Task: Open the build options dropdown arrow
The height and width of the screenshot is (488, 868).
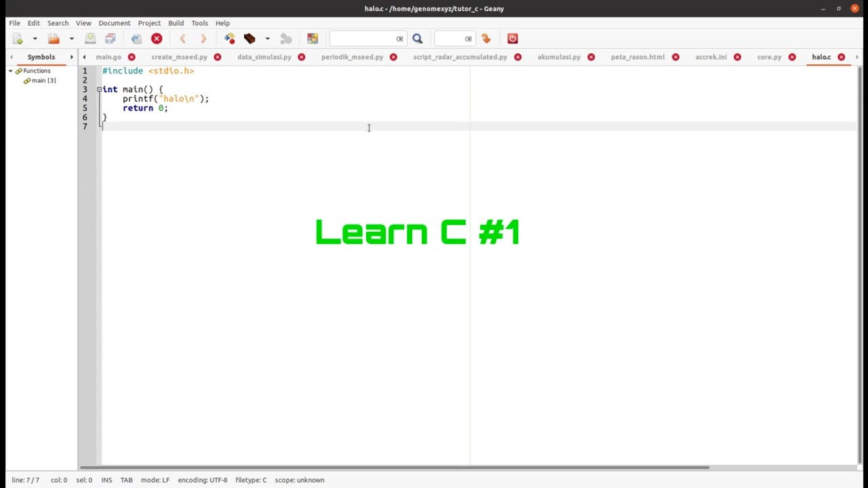Action: point(267,39)
